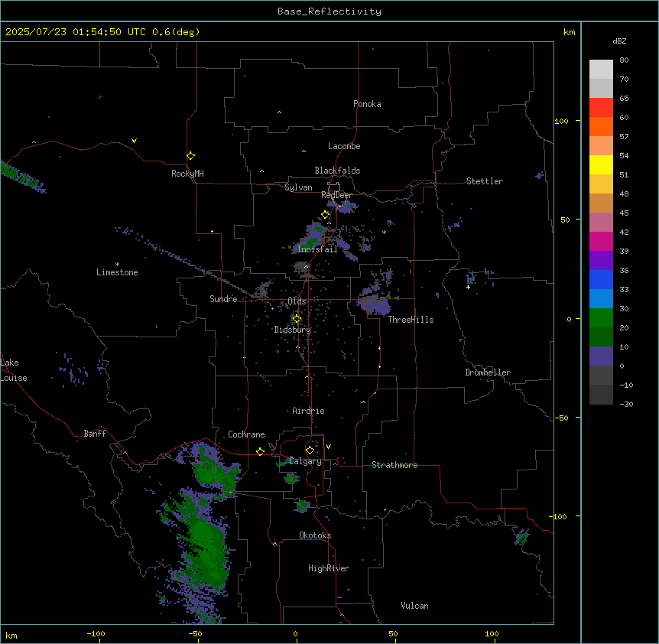Click the Stettler label
659x644 pixels.
coord(485,181)
